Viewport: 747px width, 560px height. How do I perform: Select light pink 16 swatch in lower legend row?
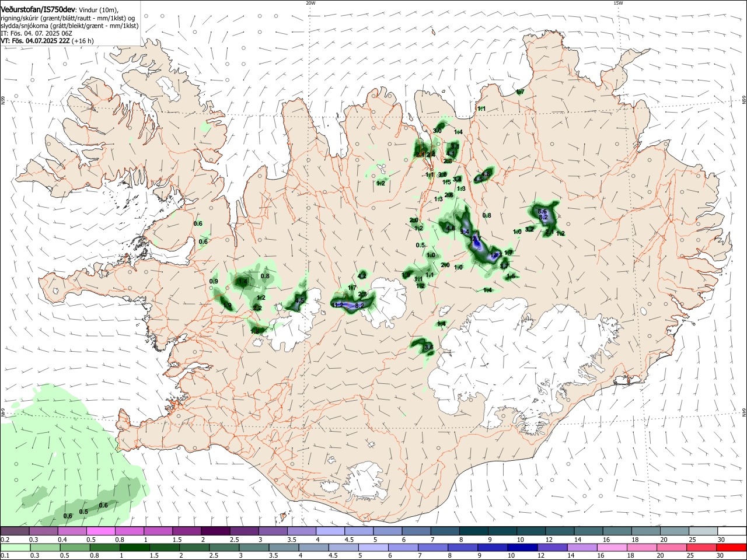pyautogui.click(x=612, y=548)
